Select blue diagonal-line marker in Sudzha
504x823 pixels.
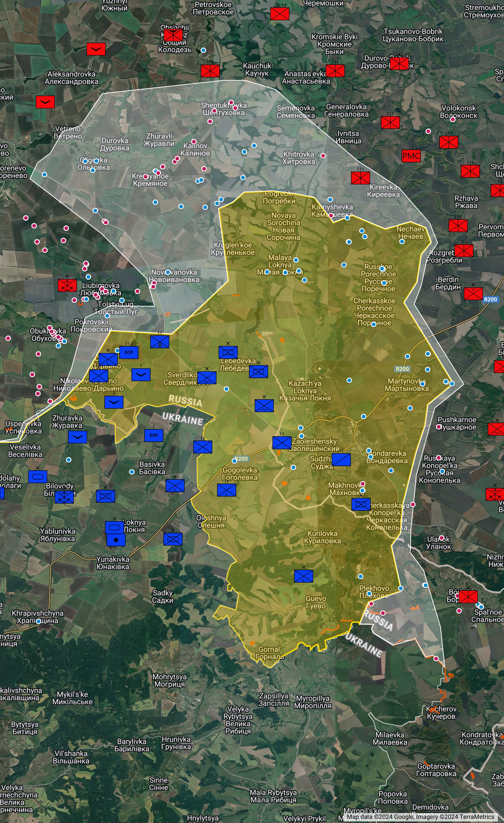341,460
